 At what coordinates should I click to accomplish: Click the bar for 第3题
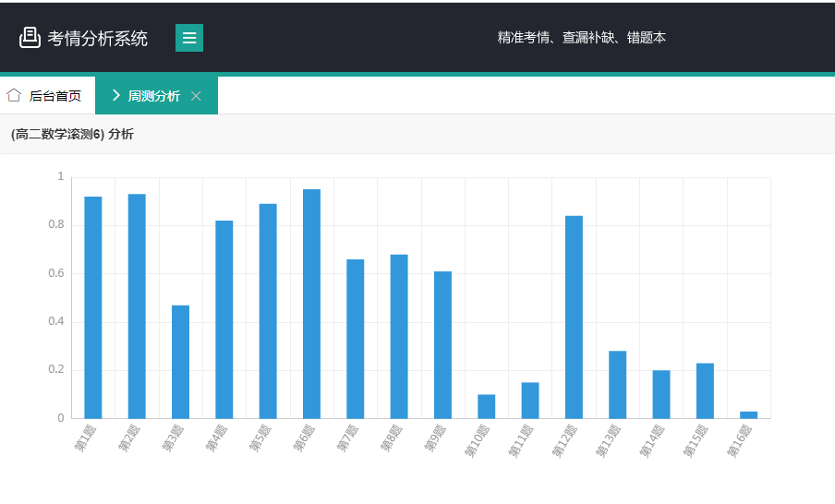pyautogui.click(x=180, y=362)
